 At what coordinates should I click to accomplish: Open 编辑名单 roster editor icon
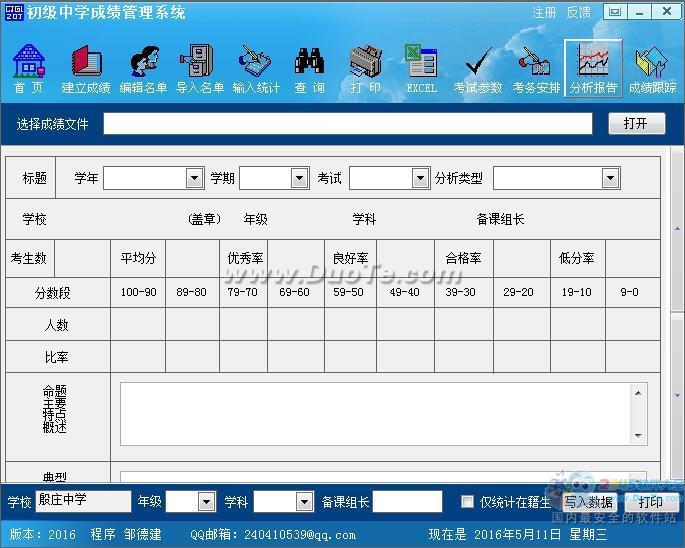pos(143,69)
